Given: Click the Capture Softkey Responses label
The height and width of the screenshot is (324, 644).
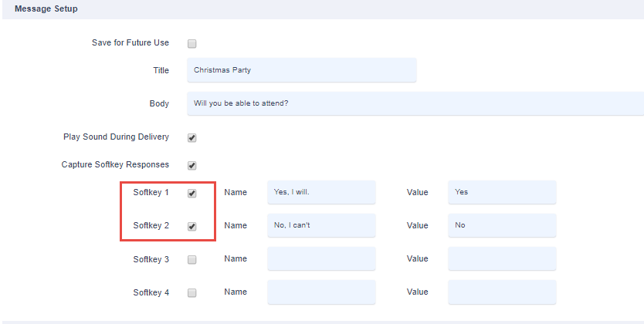Looking at the screenshot, I should (x=115, y=164).
